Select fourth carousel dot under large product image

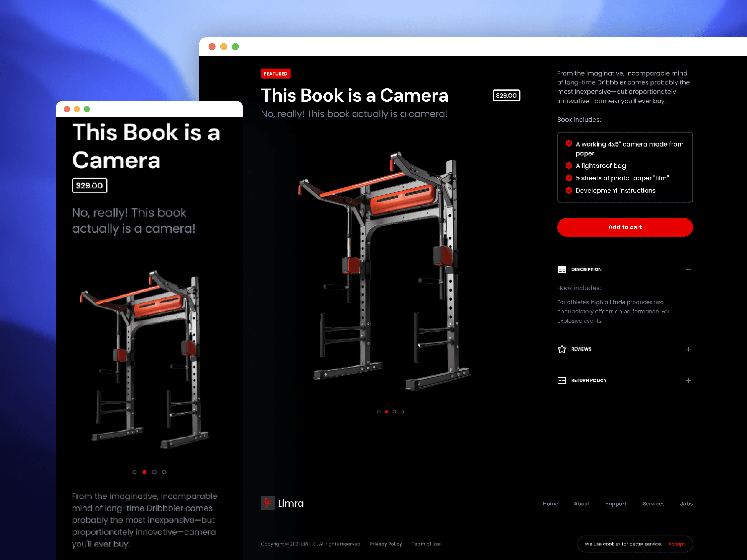402,411
